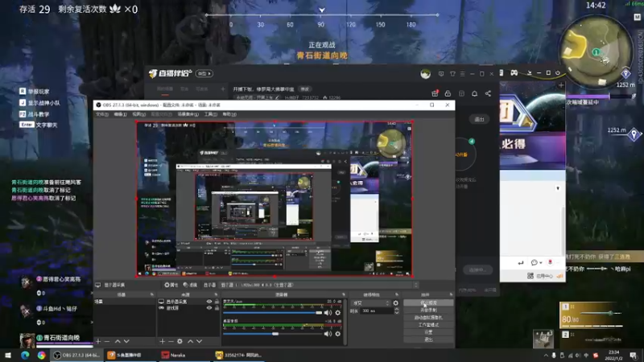Click the send arrow icon in the chat window
644x362 pixels.
[x=521, y=263]
